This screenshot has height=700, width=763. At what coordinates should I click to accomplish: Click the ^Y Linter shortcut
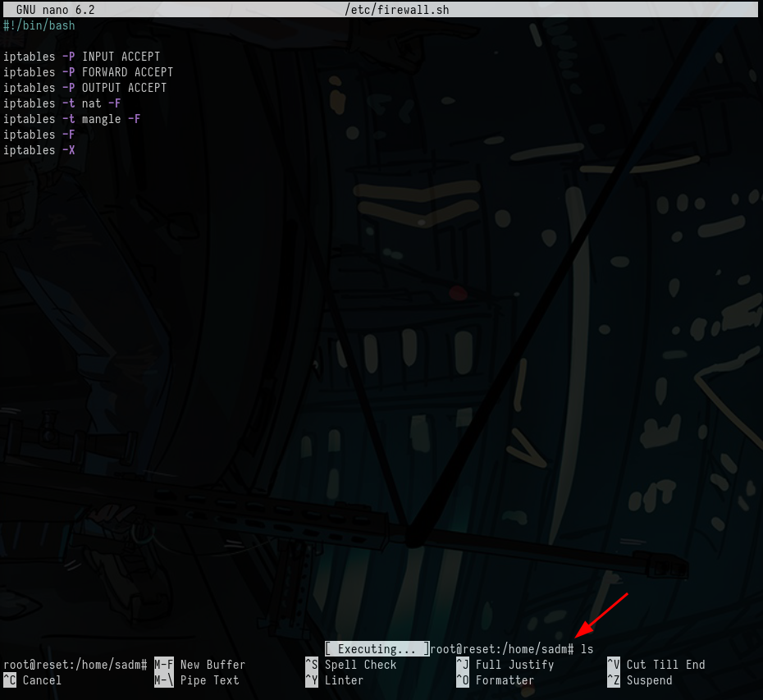pyautogui.click(x=335, y=680)
